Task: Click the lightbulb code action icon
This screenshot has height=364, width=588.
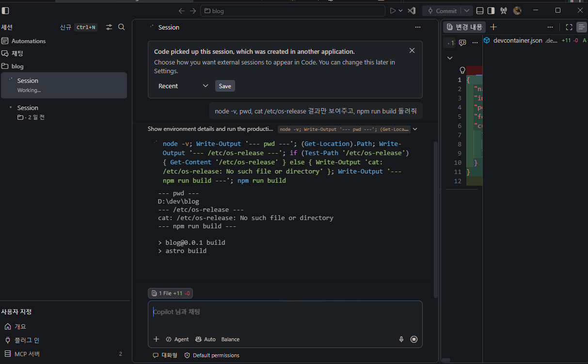Action: pos(462,70)
